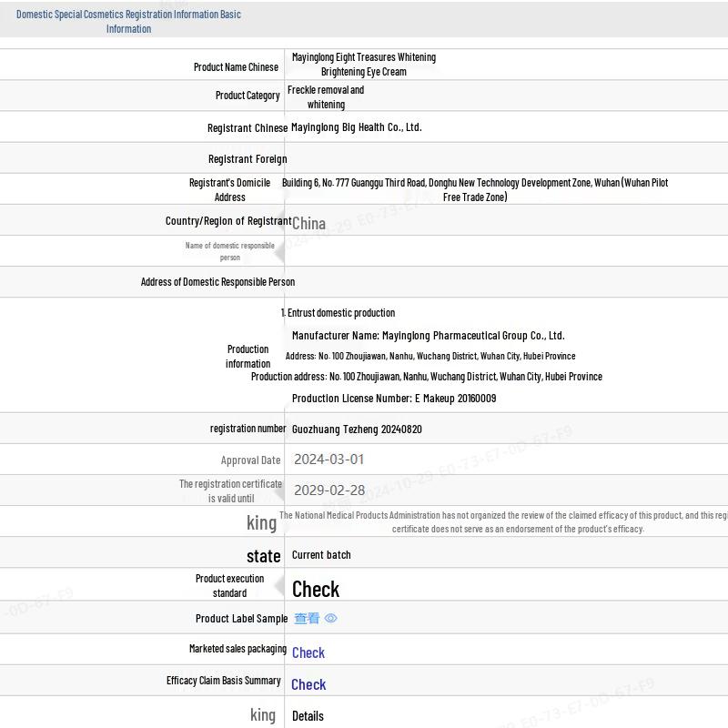Open Check link for Efficacy Claim Basis Summary
The width and height of the screenshot is (728, 728).
tap(308, 684)
